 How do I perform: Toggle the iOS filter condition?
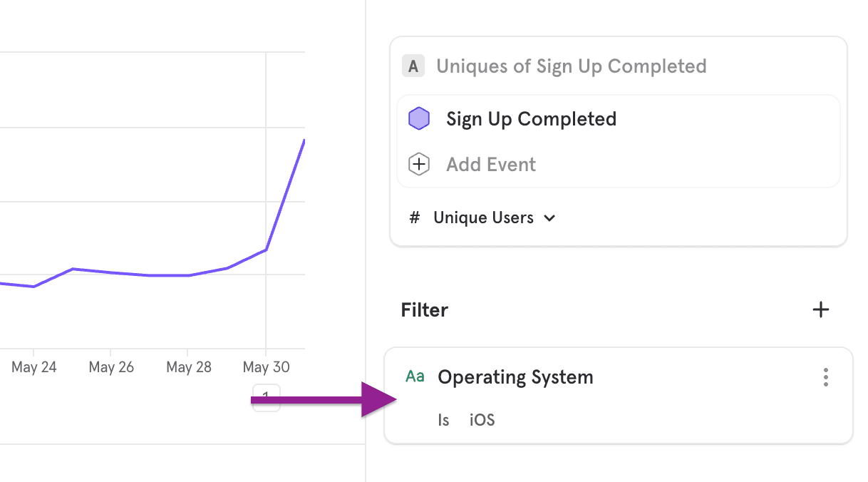point(482,420)
